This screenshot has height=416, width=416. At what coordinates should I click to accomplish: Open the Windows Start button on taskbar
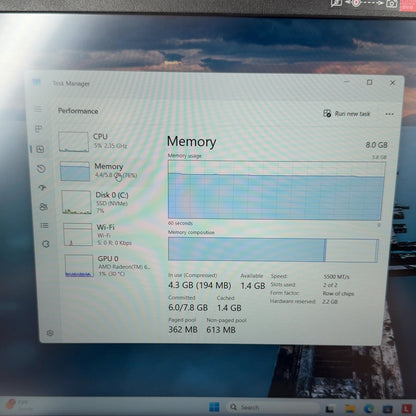coord(214,407)
